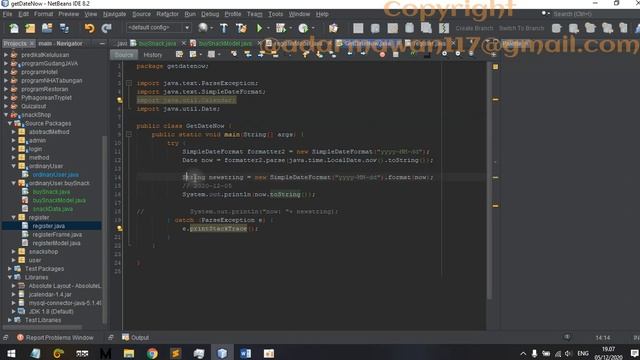Click the lightbulb hint on line 5
The image size is (640, 360).
[120, 100]
